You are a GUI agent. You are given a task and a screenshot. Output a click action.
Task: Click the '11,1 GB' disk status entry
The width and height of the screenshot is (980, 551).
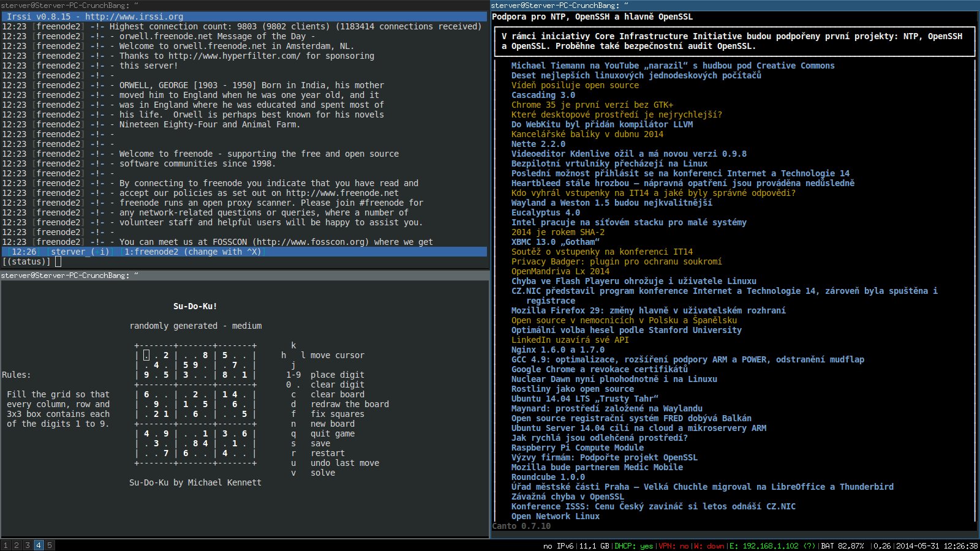(594, 545)
